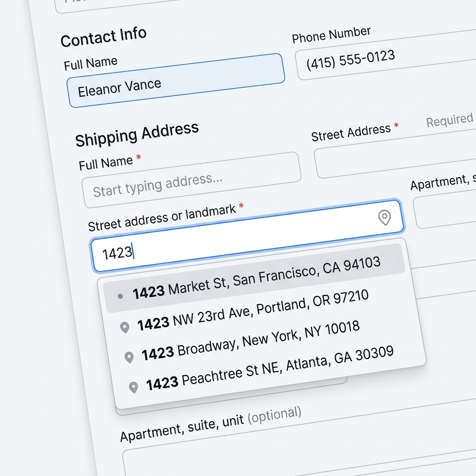
Task: Select the pin icon beside 1423 NW 23rd Ave
Action: pyautogui.click(x=125, y=327)
